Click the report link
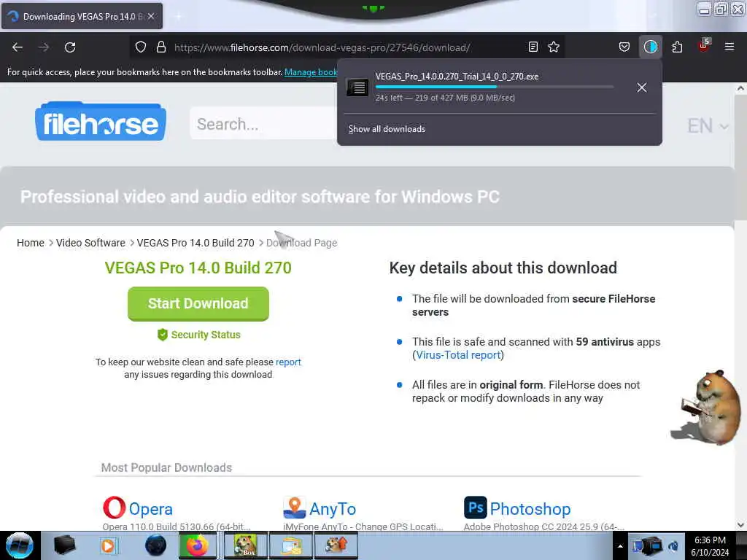Image resolution: width=747 pixels, height=560 pixels. (288, 362)
